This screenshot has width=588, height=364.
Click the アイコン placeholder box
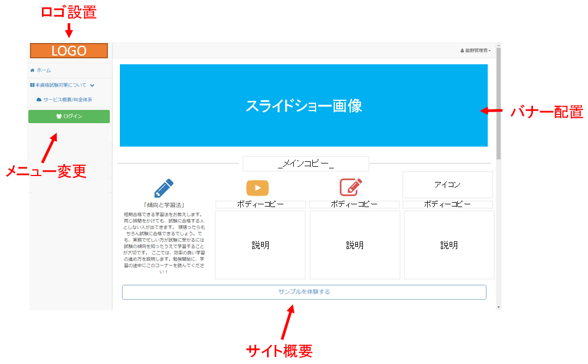pyautogui.click(x=447, y=185)
